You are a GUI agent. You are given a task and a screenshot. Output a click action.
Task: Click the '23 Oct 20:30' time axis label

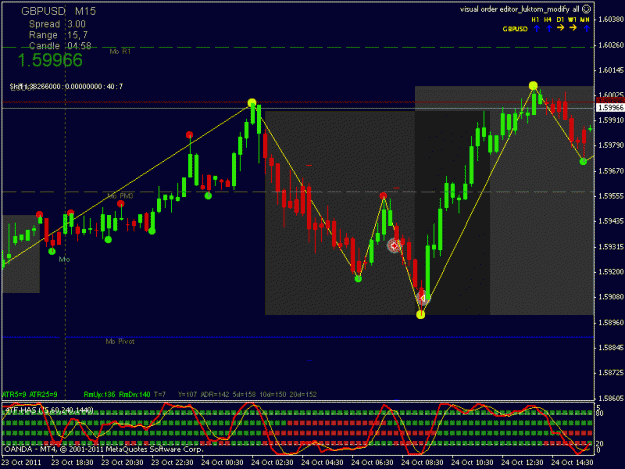[122, 463]
